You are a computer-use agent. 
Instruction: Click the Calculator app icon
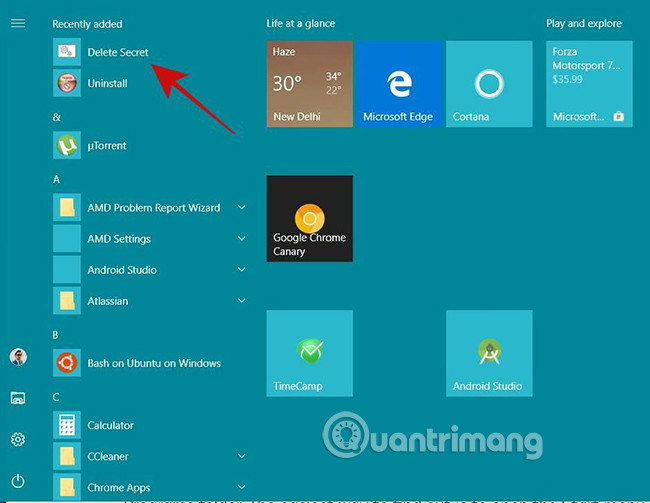point(67,425)
